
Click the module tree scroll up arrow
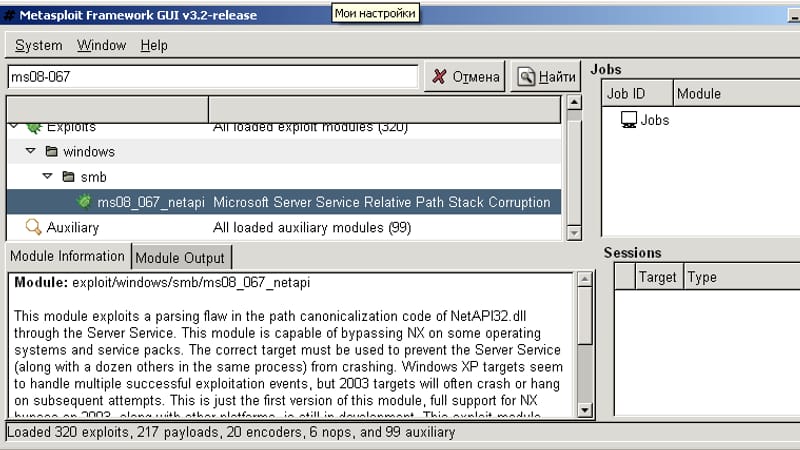[x=574, y=102]
